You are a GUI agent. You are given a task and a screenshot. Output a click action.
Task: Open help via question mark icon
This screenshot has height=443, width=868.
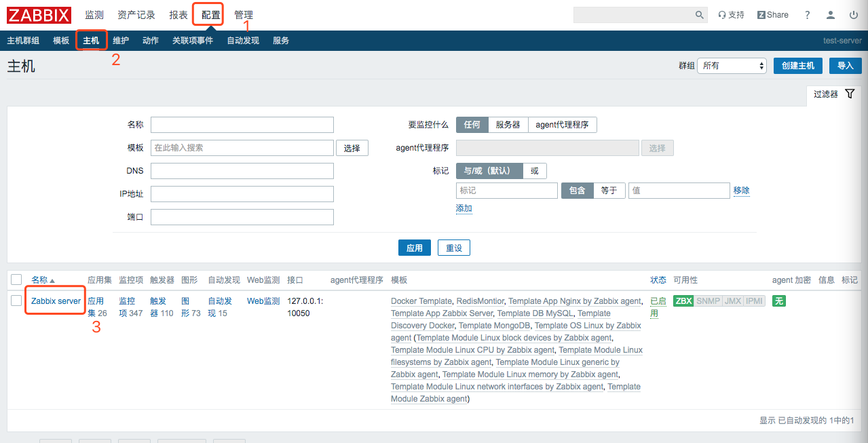coord(807,15)
